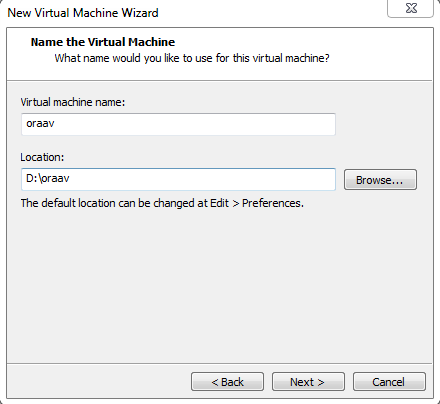Click into the Location path field
Image resolution: width=440 pixels, height=404 pixels.
click(x=178, y=179)
